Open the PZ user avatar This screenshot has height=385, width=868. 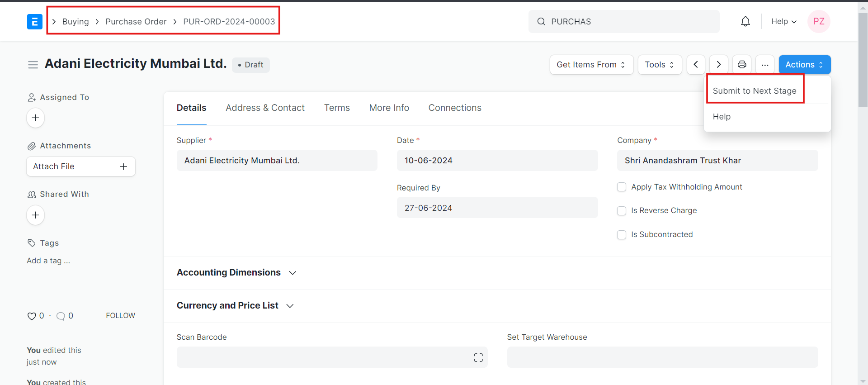coord(819,21)
